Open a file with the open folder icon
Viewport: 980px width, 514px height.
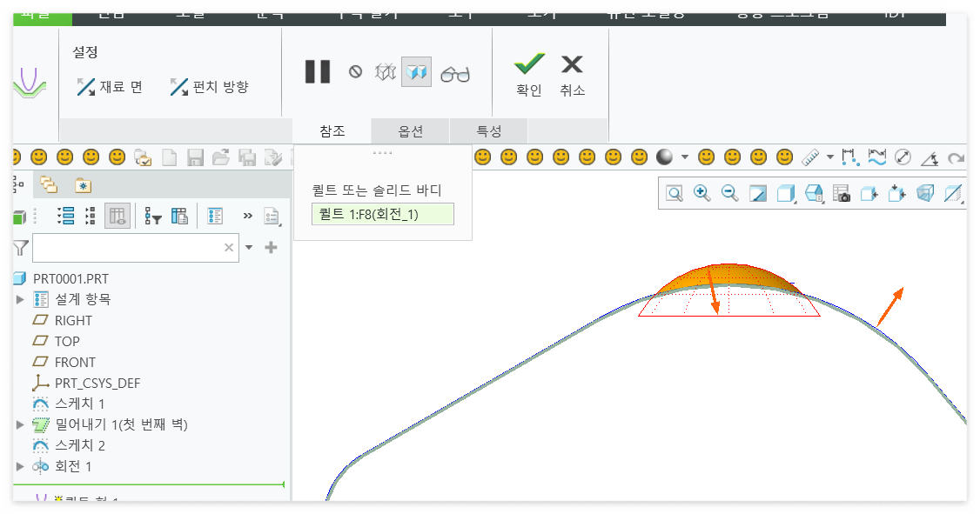[221, 157]
